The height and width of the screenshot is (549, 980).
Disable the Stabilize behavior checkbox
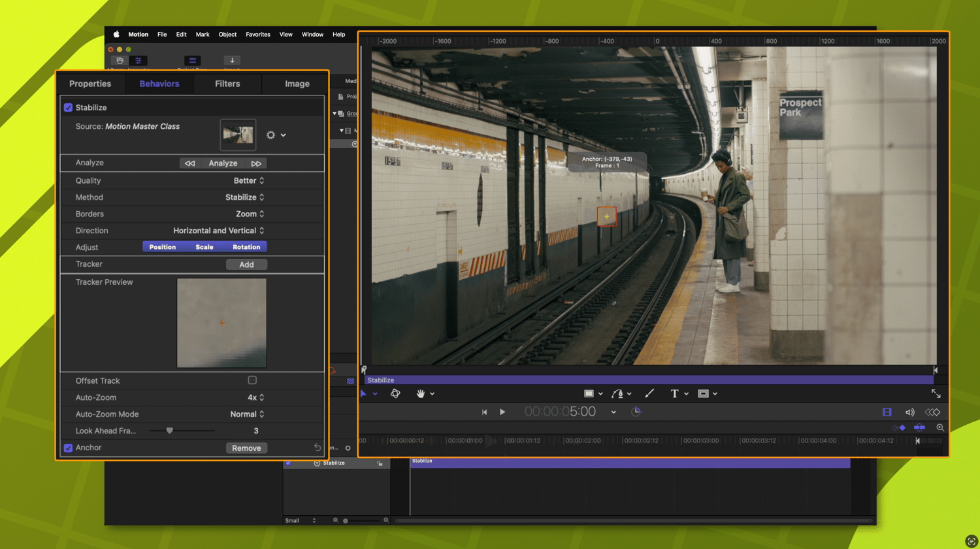68,108
